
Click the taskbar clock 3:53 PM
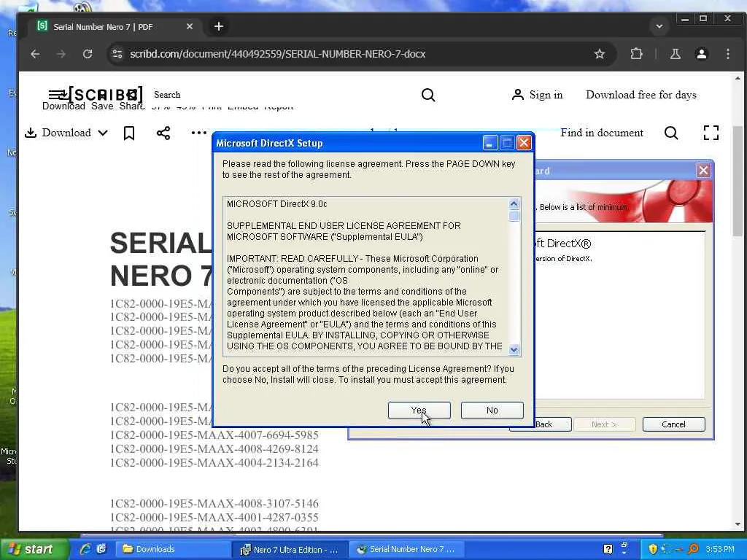(720, 549)
